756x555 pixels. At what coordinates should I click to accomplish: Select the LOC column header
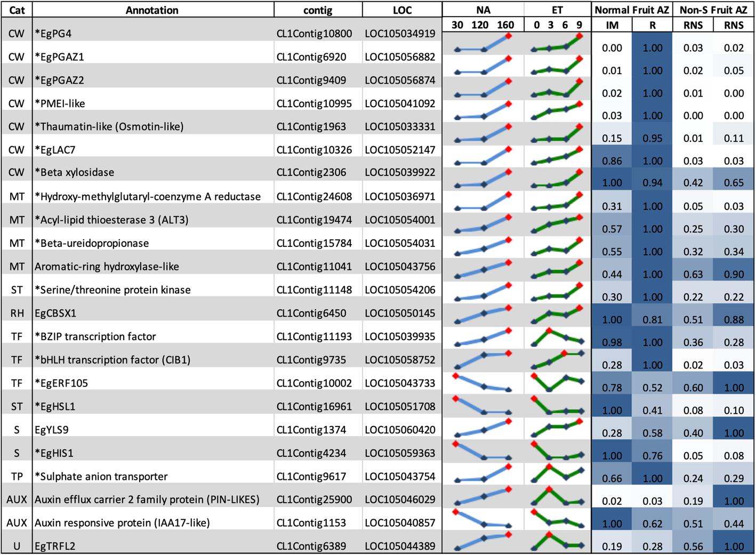(402, 10)
